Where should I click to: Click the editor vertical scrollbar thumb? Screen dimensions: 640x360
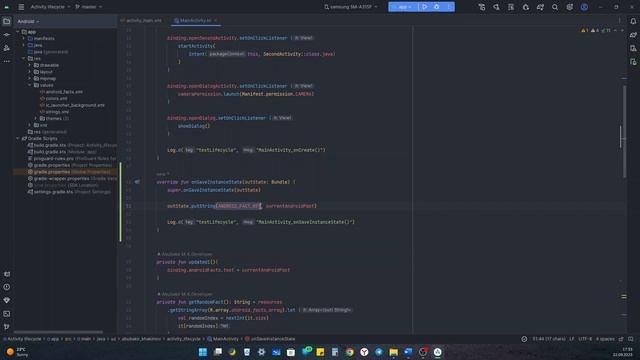pos(624,131)
